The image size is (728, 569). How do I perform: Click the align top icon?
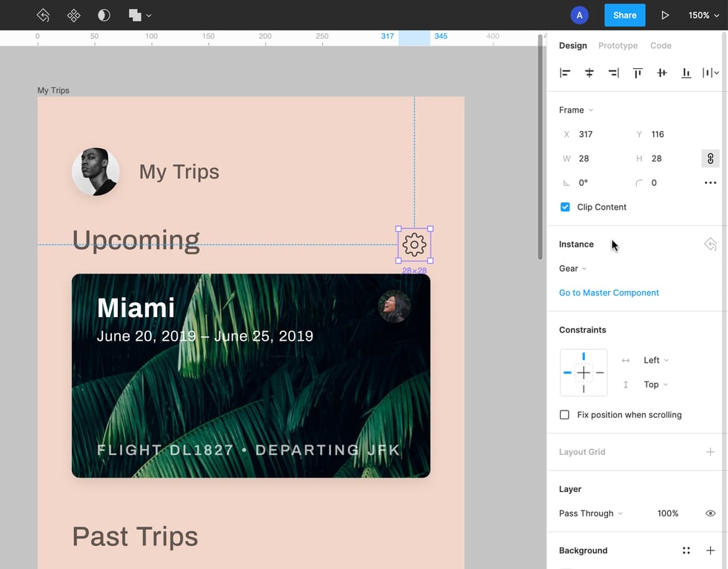(638, 73)
